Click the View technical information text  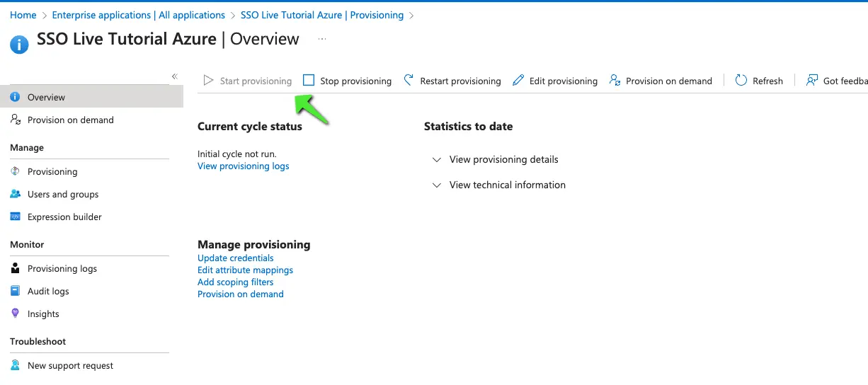click(x=508, y=185)
